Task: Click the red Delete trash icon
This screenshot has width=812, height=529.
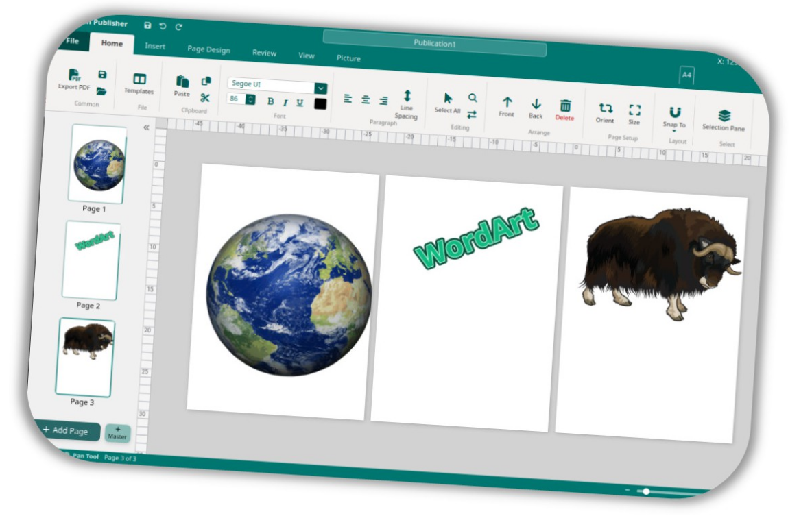Action: pos(566,106)
